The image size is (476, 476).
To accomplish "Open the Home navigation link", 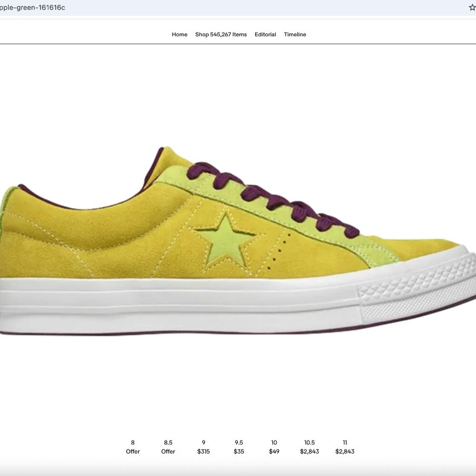I will (179, 34).
